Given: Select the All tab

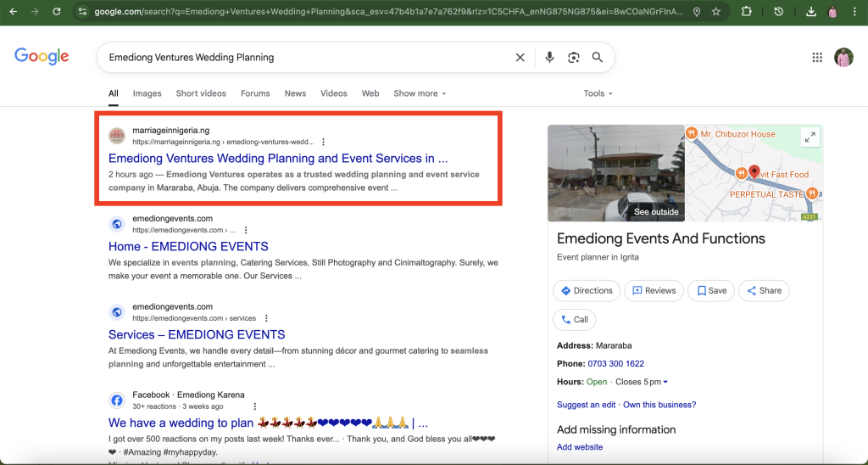Looking at the screenshot, I should [114, 93].
